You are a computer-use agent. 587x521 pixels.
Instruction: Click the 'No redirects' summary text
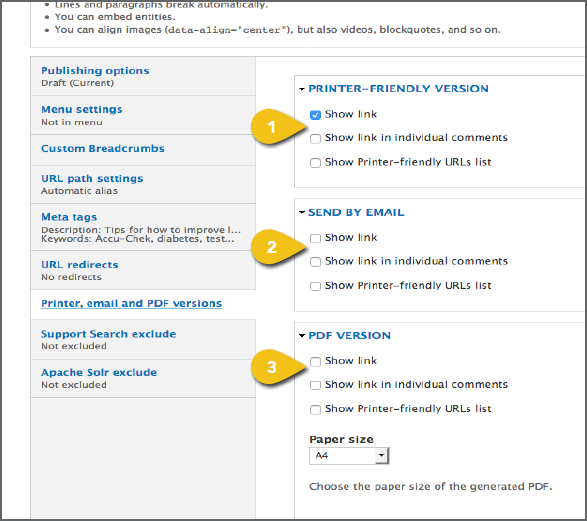click(x=71, y=277)
